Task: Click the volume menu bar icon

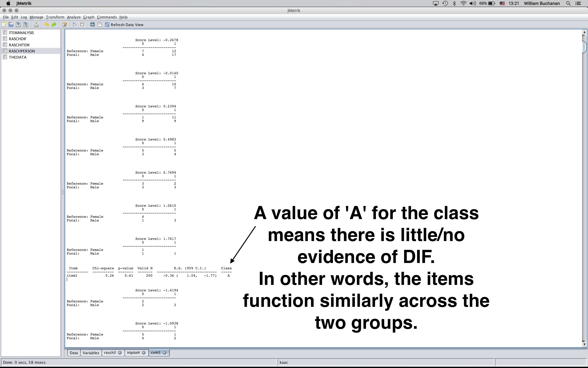Action: (x=473, y=3)
